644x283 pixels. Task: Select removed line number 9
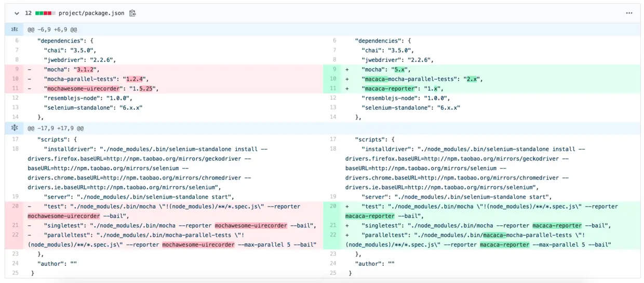17,69
